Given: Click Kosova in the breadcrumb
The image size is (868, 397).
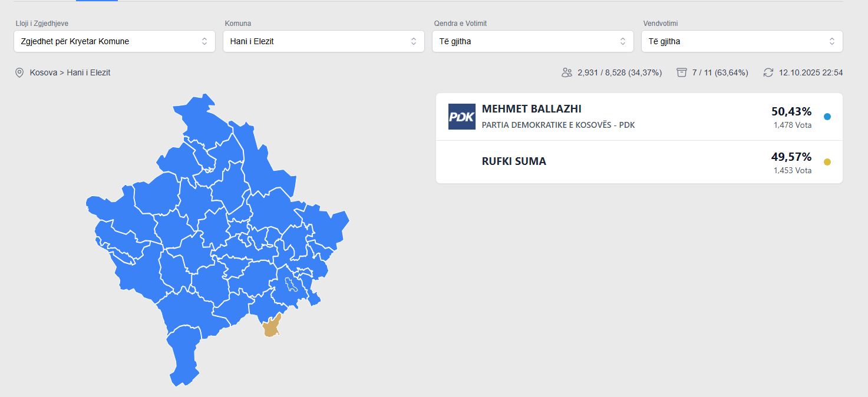Looking at the screenshot, I should 43,72.
